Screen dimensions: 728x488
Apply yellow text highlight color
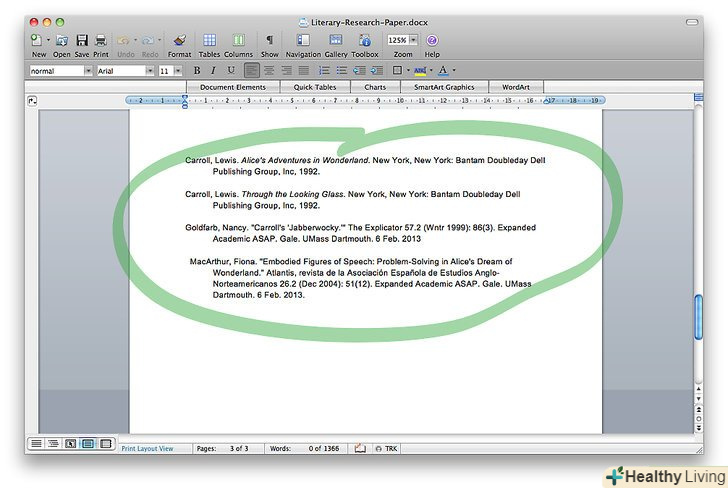point(420,71)
